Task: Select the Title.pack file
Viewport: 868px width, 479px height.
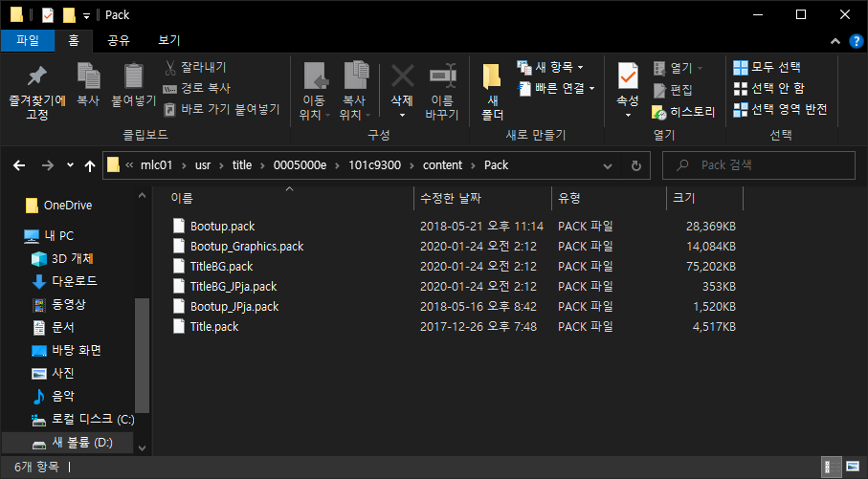Action: (x=214, y=326)
